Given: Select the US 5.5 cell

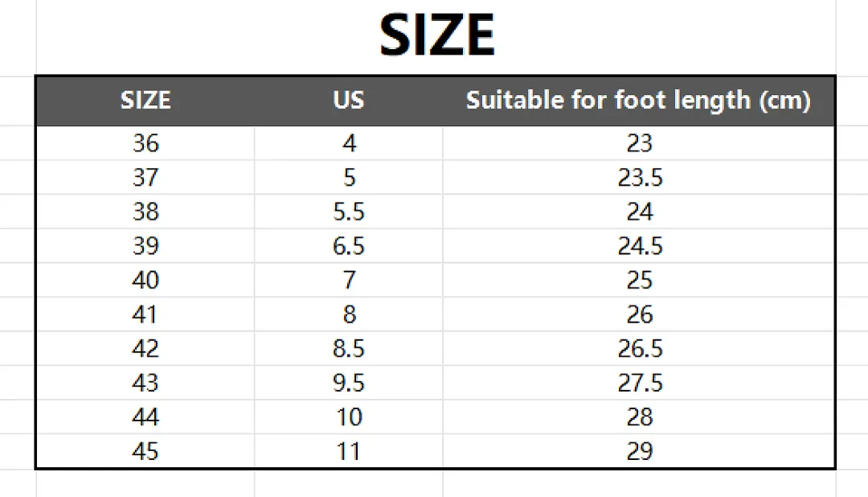Looking at the screenshot, I should pyautogui.click(x=349, y=212).
